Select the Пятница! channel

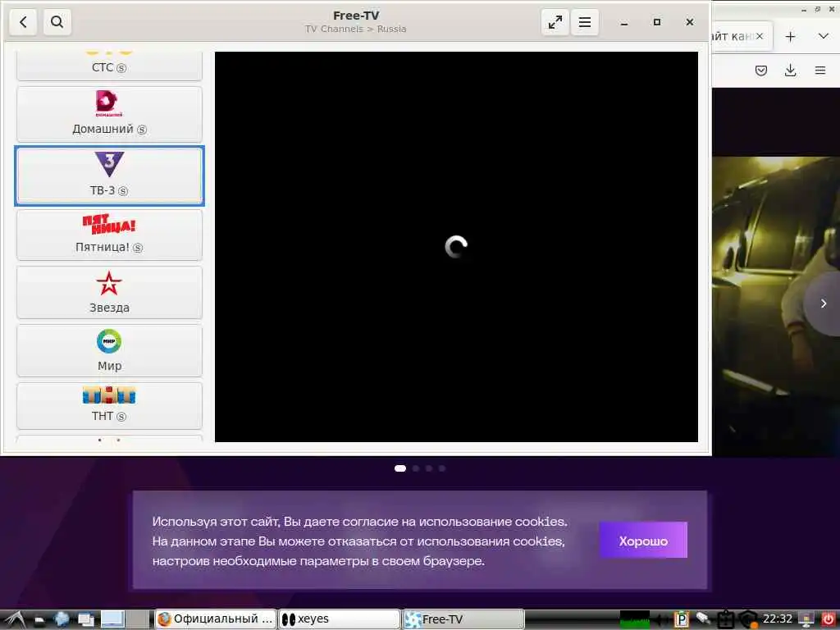pos(109,234)
